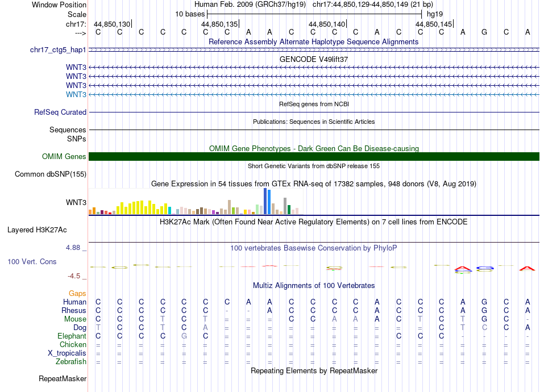This screenshot has width=540, height=392.
Task: Click the Sequences track label
Action: [x=68, y=130]
